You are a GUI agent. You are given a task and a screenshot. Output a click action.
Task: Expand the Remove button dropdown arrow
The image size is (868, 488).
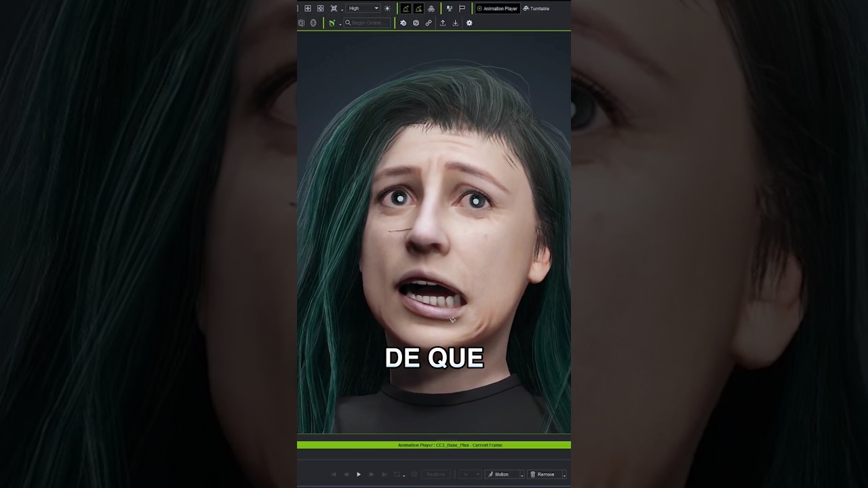click(x=564, y=475)
